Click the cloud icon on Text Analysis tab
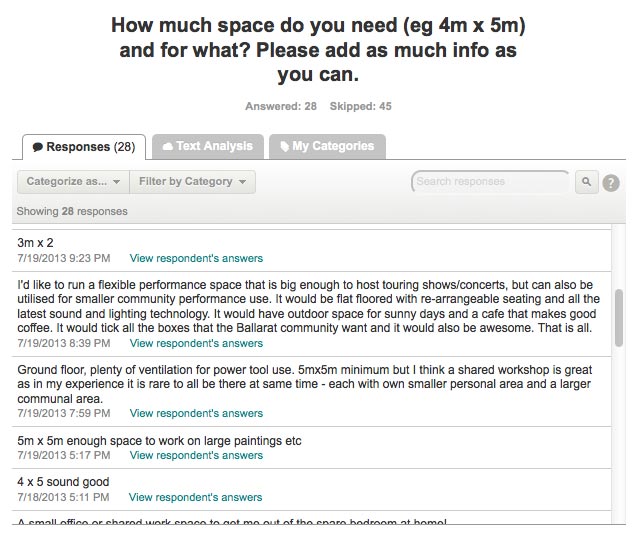This screenshot has height=541, width=642. [168, 146]
